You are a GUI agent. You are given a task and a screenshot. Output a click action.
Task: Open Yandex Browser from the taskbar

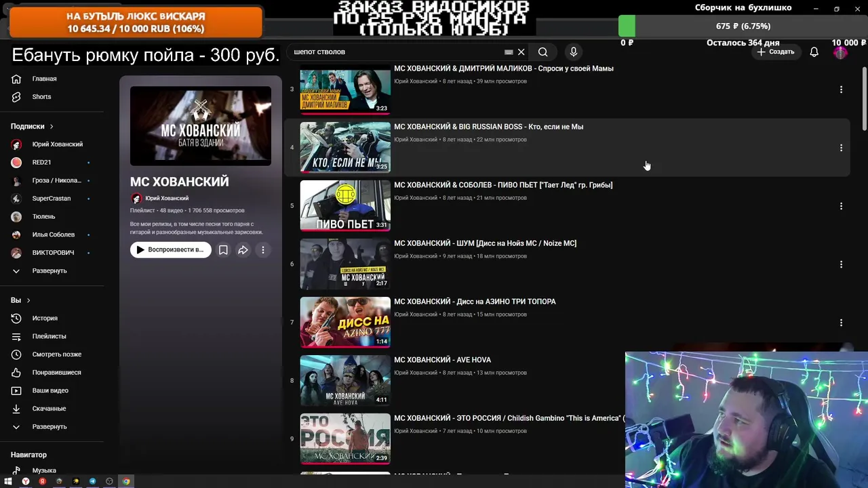coord(25,481)
